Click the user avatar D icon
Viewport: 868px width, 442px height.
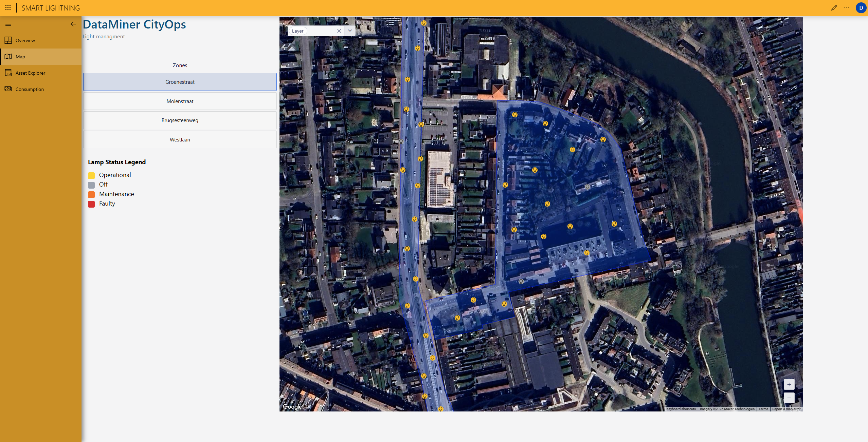861,8
